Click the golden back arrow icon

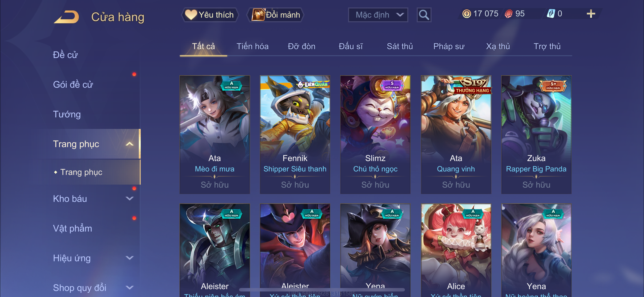[x=67, y=17]
